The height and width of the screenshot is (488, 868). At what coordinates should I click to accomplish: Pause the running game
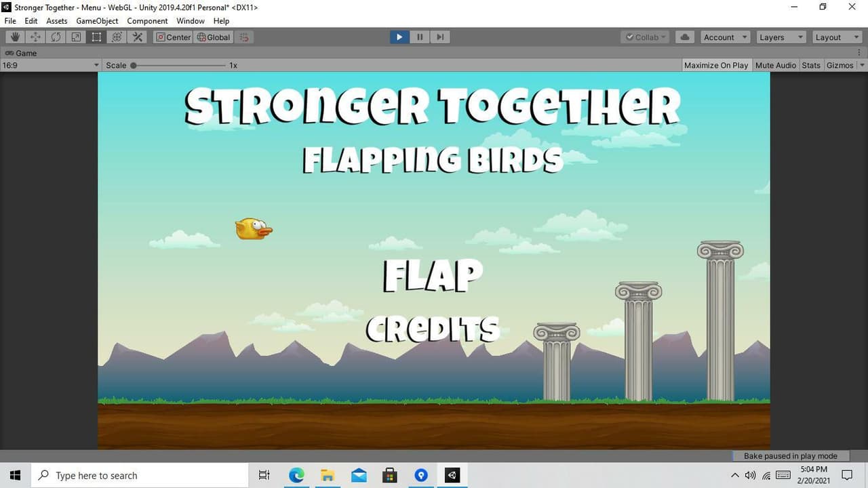[x=420, y=37]
